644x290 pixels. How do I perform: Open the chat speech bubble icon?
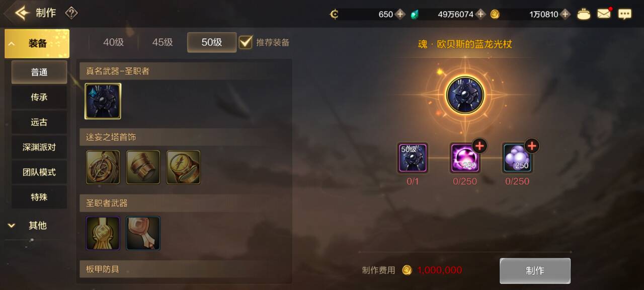pyautogui.click(x=625, y=14)
